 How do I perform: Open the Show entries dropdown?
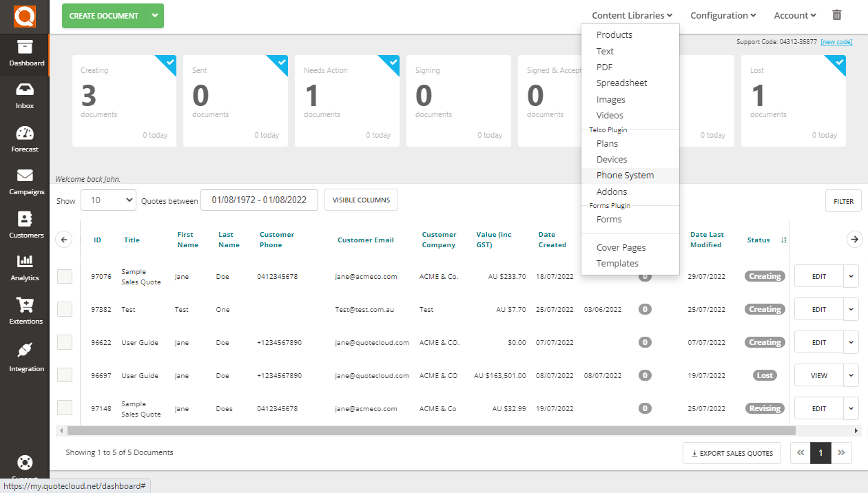[108, 200]
